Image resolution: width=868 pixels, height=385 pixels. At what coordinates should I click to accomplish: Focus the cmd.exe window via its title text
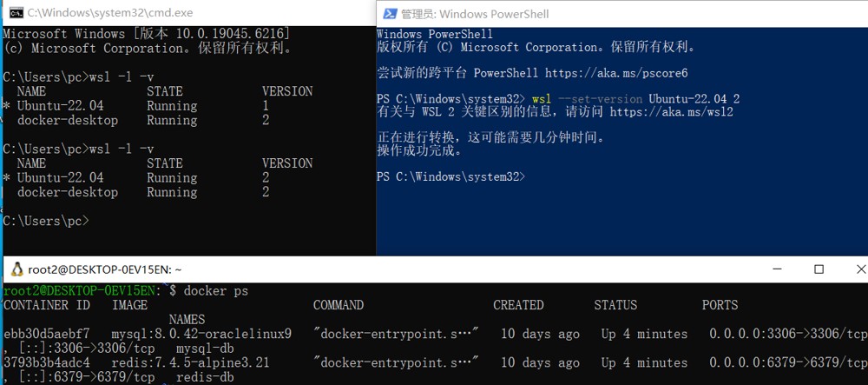point(110,12)
